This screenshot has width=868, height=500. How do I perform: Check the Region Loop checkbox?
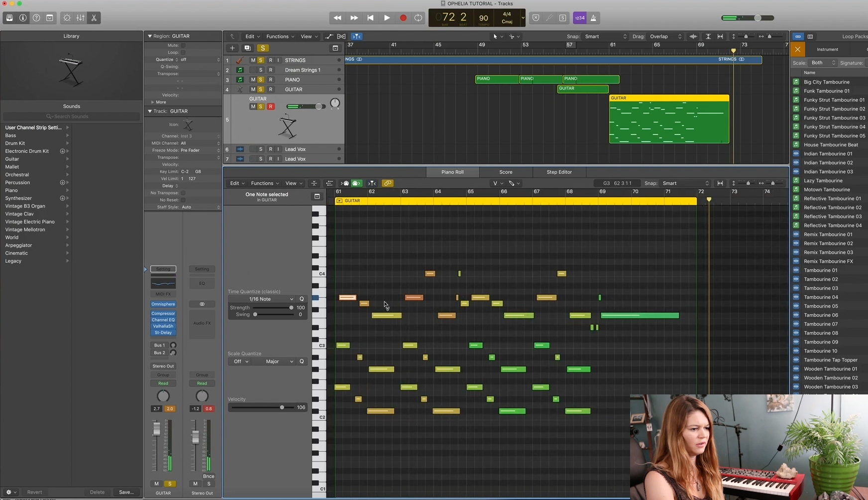183,52
